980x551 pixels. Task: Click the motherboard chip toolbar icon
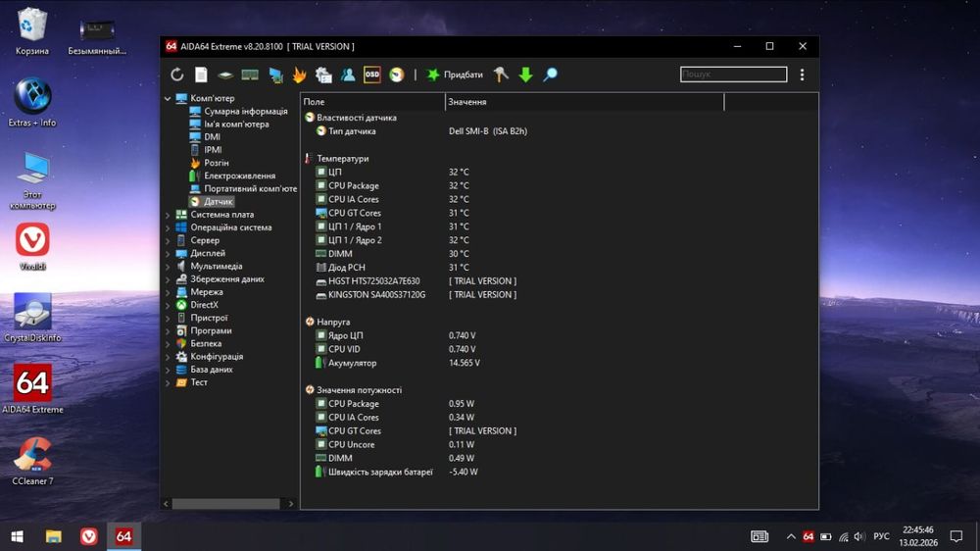[225, 75]
